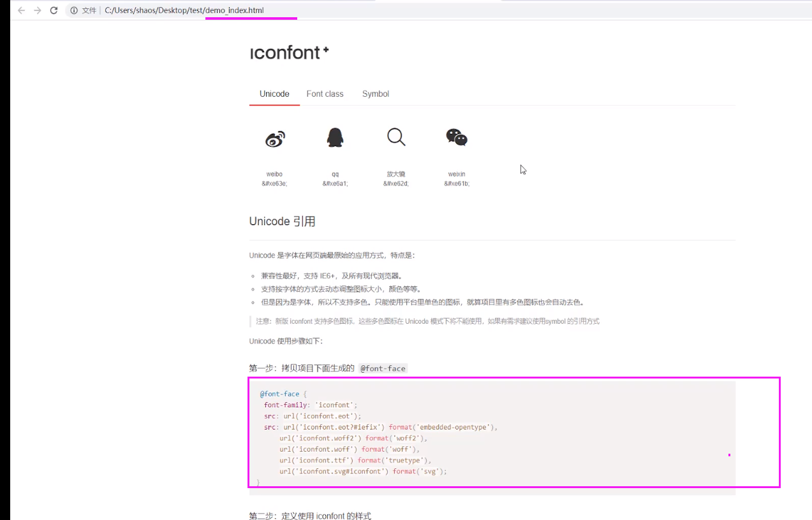Click the qq label text
812x520 pixels.
click(x=336, y=174)
